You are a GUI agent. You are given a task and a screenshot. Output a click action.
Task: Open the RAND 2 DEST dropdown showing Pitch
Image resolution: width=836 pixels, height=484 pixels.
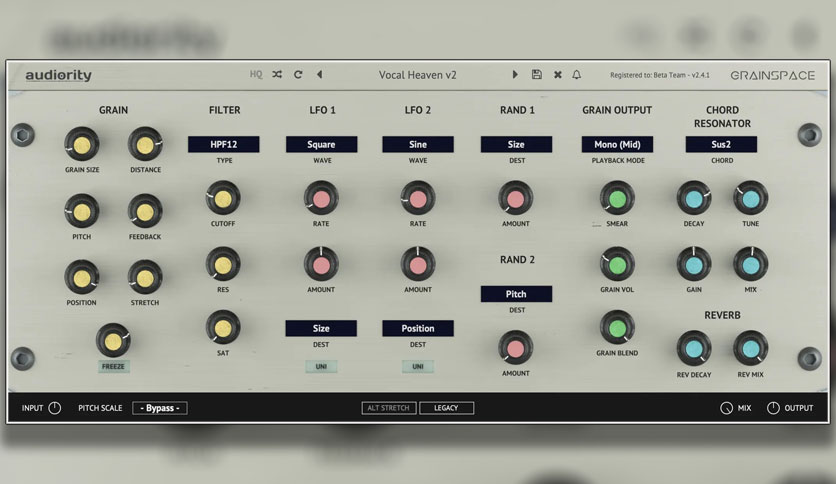coord(516,294)
